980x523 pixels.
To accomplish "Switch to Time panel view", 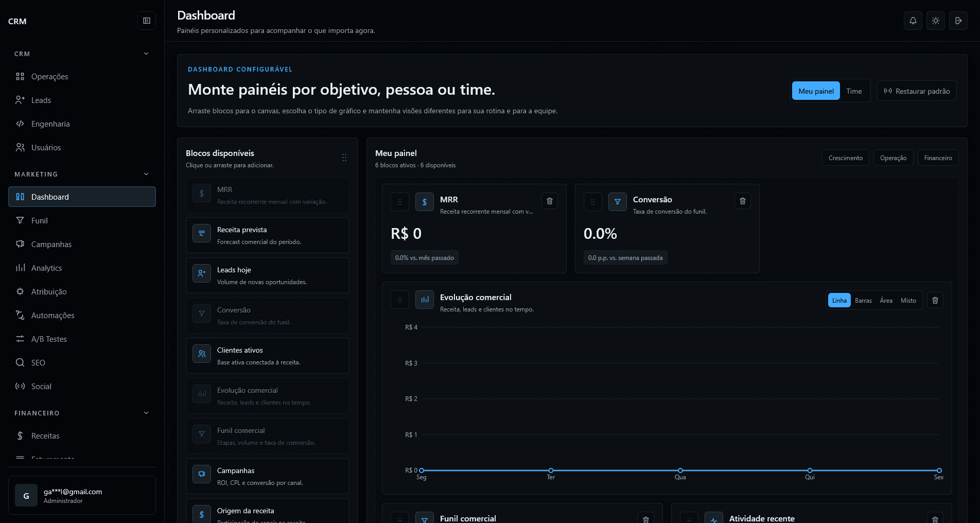I will pyautogui.click(x=854, y=91).
